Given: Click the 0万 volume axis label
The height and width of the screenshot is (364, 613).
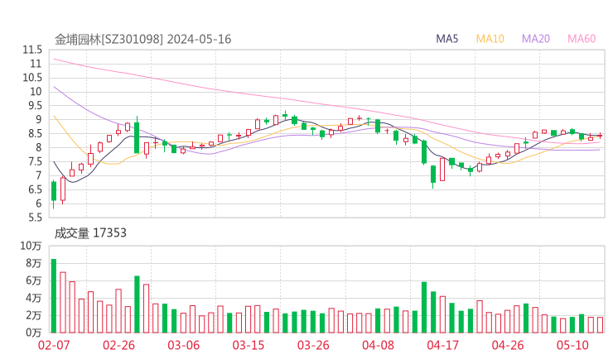Looking at the screenshot, I should click(x=34, y=333).
